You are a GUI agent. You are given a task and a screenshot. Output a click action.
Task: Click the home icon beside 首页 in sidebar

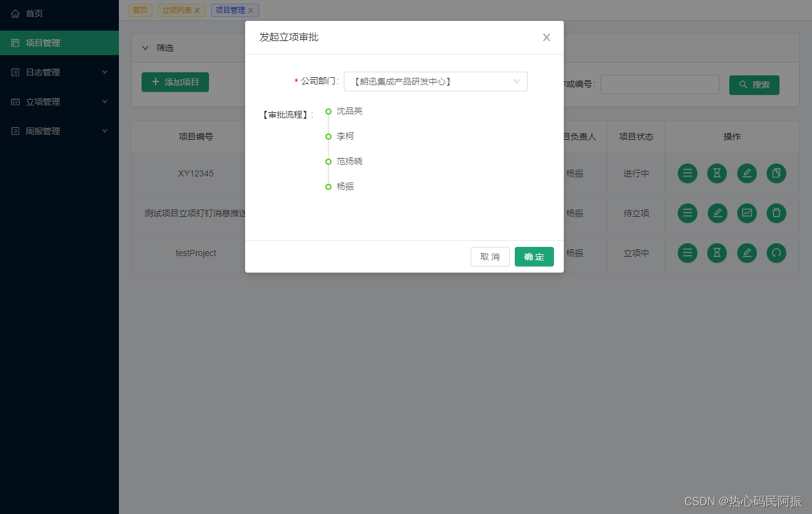[x=15, y=13]
